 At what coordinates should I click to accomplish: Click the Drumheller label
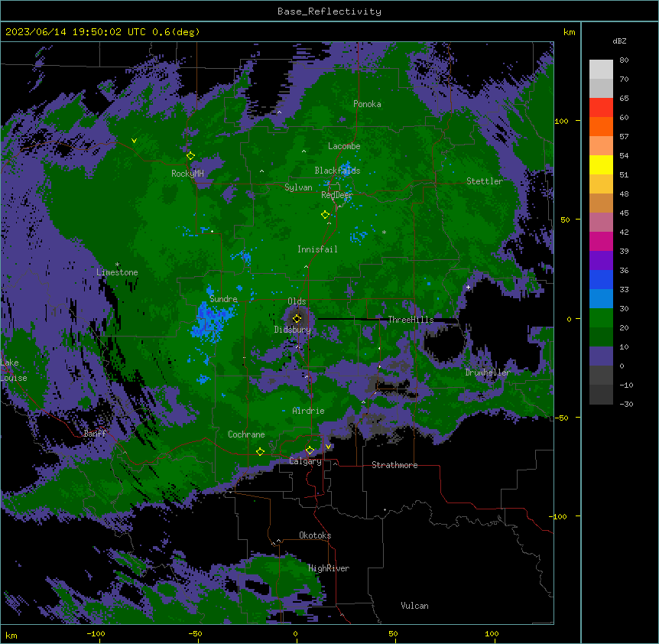click(488, 372)
